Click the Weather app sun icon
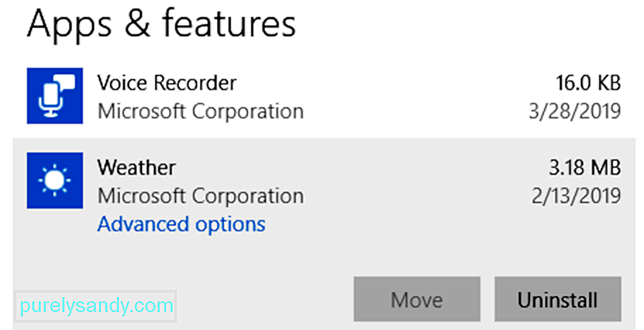Screen dimensions: 644x330 (54, 180)
